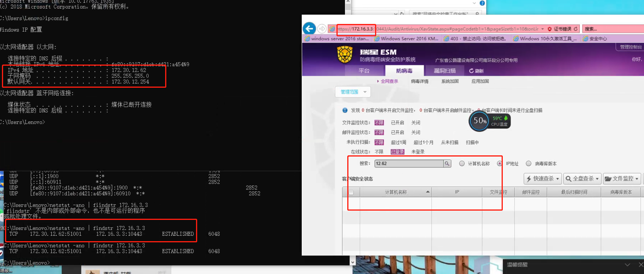Image resolution: width=644 pixels, height=274 pixels.
Task: Select the 病毒库版本 radio button
Action: [529, 163]
